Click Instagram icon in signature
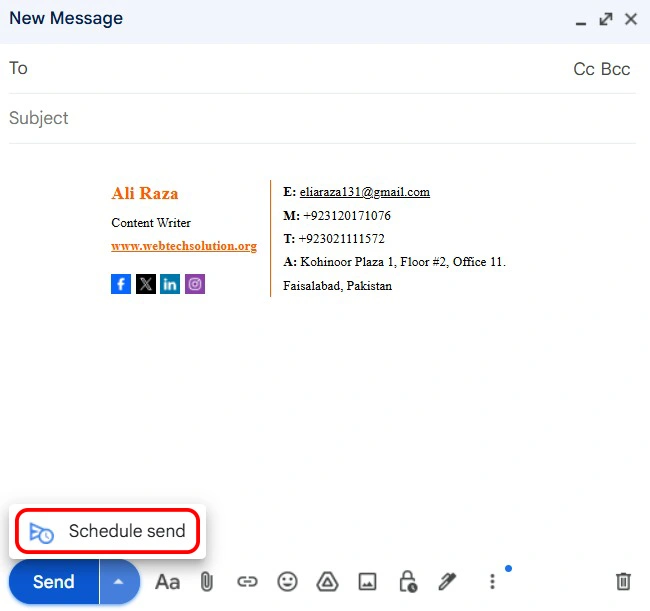Image resolution: width=650 pixels, height=611 pixels. point(195,284)
